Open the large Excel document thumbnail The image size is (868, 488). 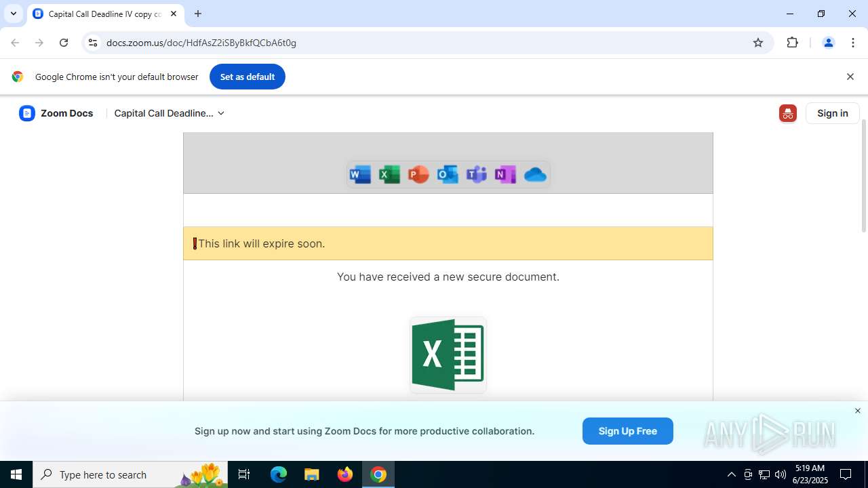click(448, 355)
